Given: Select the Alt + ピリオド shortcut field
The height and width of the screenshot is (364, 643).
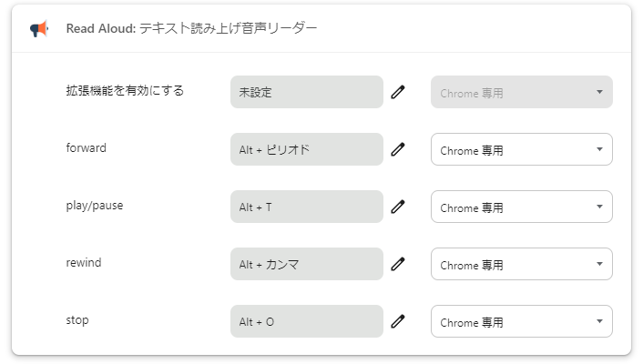Looking at the screenshot, I should (x=306, y=149).
